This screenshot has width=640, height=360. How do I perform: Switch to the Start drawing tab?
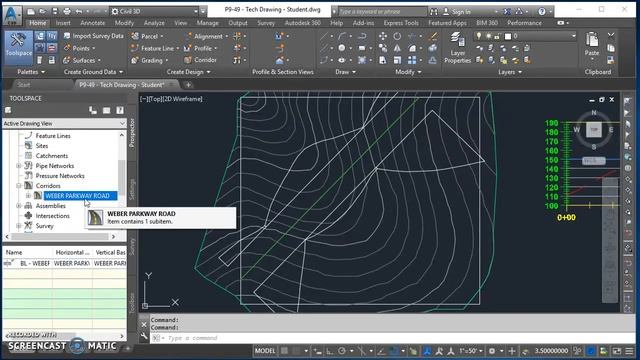tap(24, 85)
